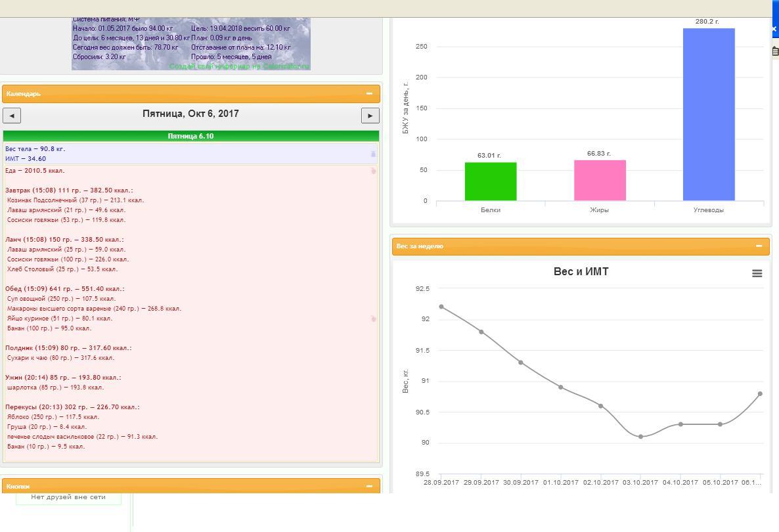
Task: Open the weight chart hamburger menu
Action: 757,274
